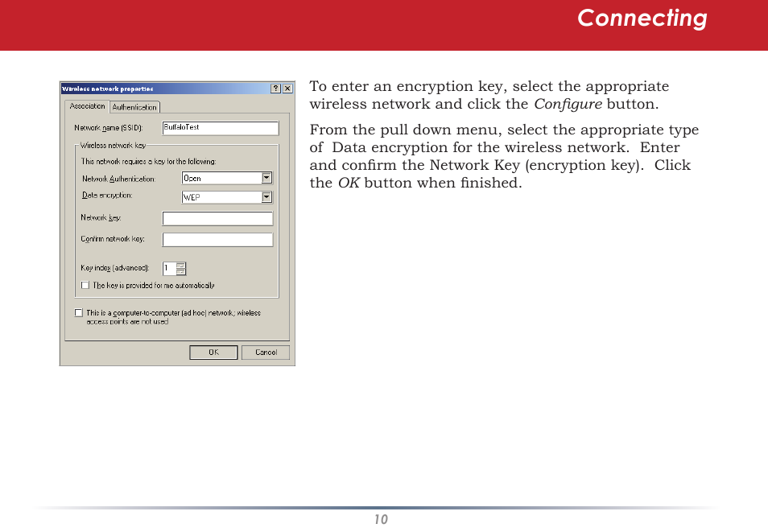This screenshot has width=768, height=532.
Task: Select the Association tab
Action: click(x=87, y=106)
